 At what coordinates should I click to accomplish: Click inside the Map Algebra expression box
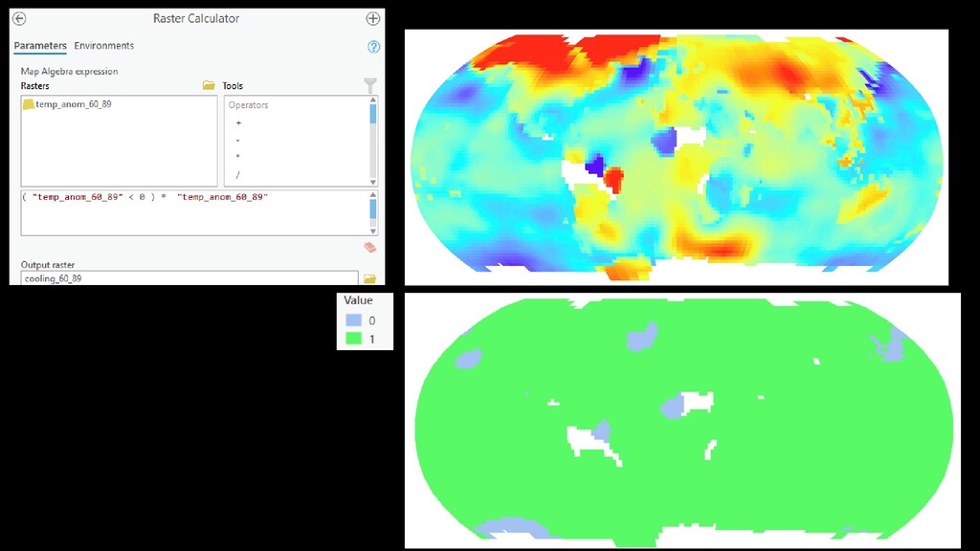point(194,213)
